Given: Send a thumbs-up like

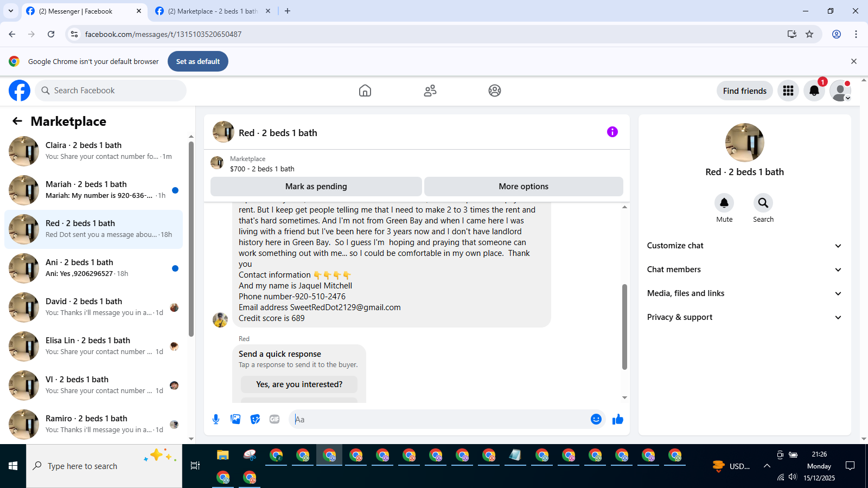Looking at the screenshot, I should pos(618,419).
